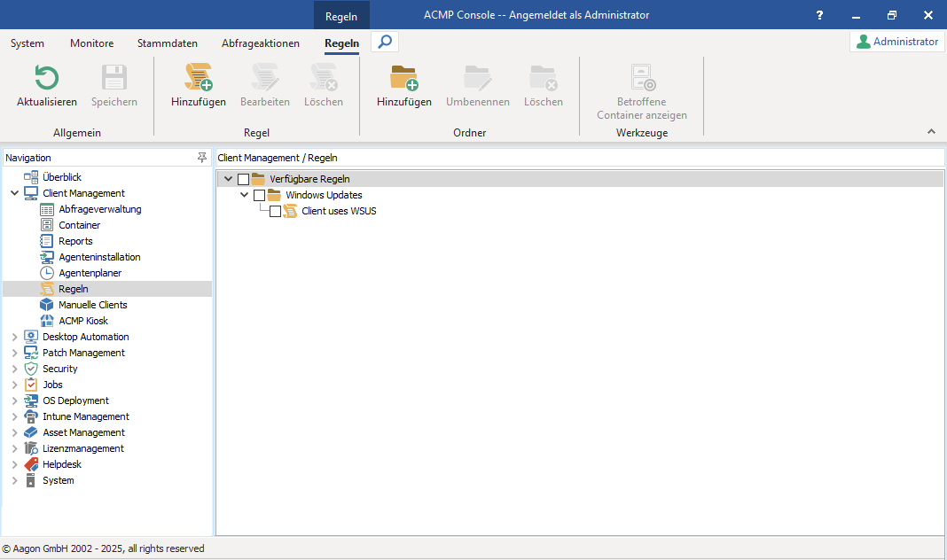Select Agentenplaner in the navigation tree
The height and width of the screenshot is (560, 947).
coord(90,273)
